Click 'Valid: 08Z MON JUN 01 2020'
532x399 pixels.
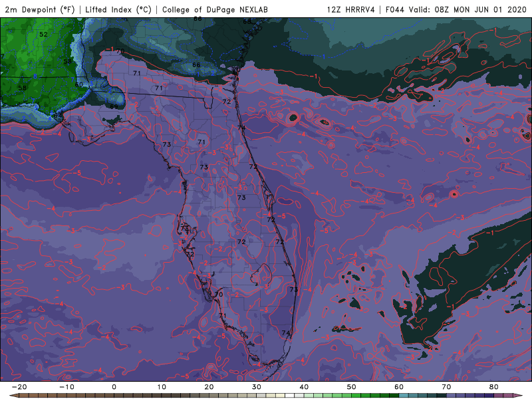467,10
